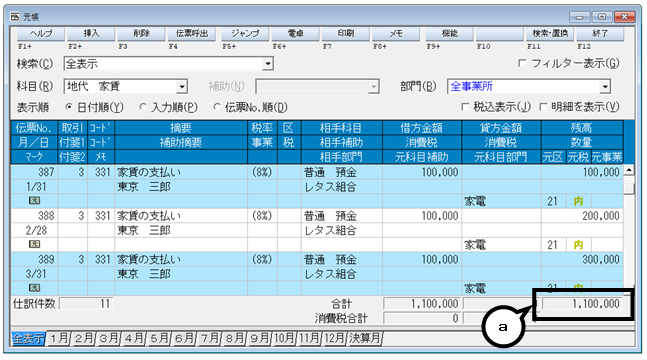Click the 終了 button to exit

(x=600, y=34)
